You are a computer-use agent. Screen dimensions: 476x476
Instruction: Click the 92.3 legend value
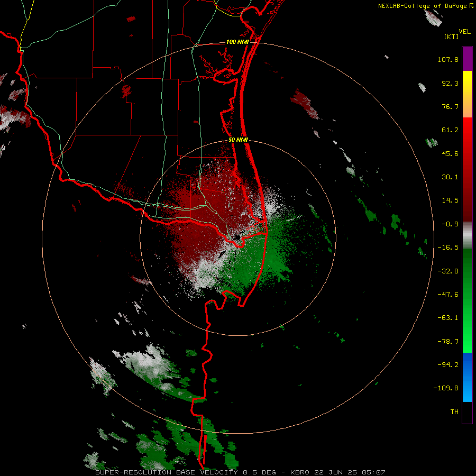pyautogui.click(x=450, y=83)
